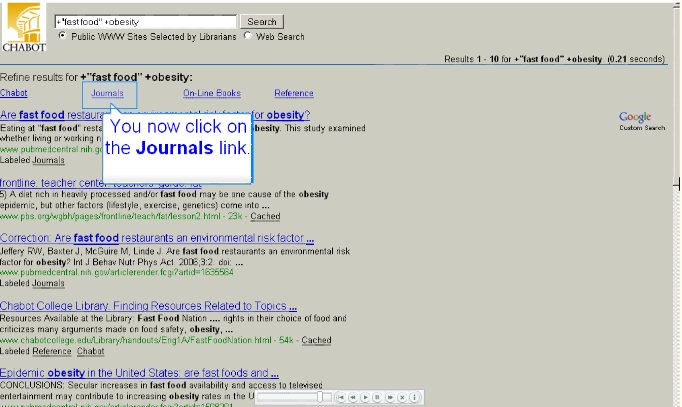Click the results count text
The height and width of the screenshot is (407, 682).
[x=555, y=59]
